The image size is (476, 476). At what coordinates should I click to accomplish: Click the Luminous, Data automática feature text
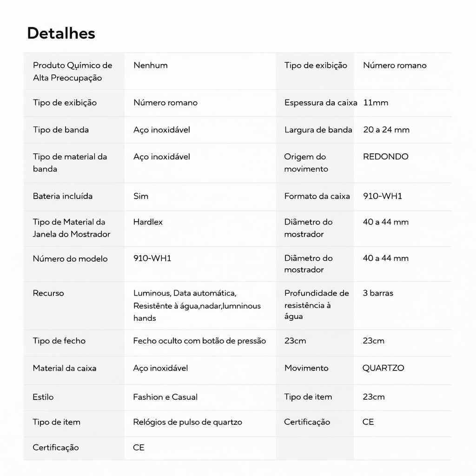185,293
